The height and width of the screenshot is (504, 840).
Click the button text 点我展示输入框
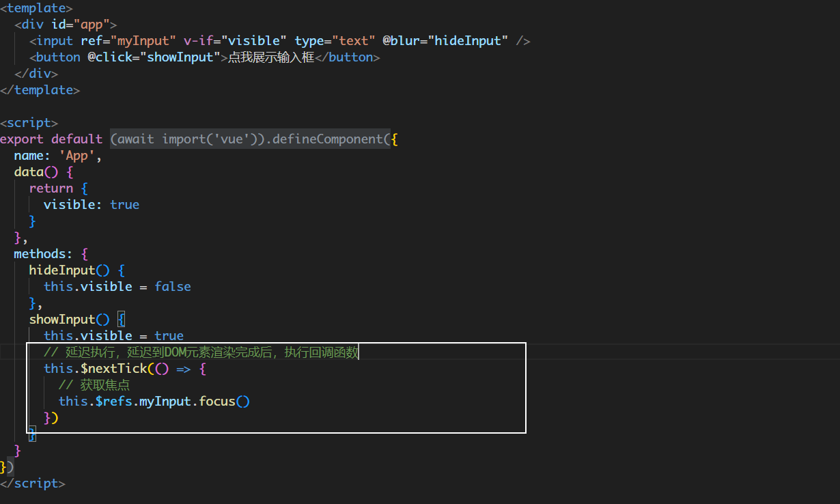click(x=270, y=57)
